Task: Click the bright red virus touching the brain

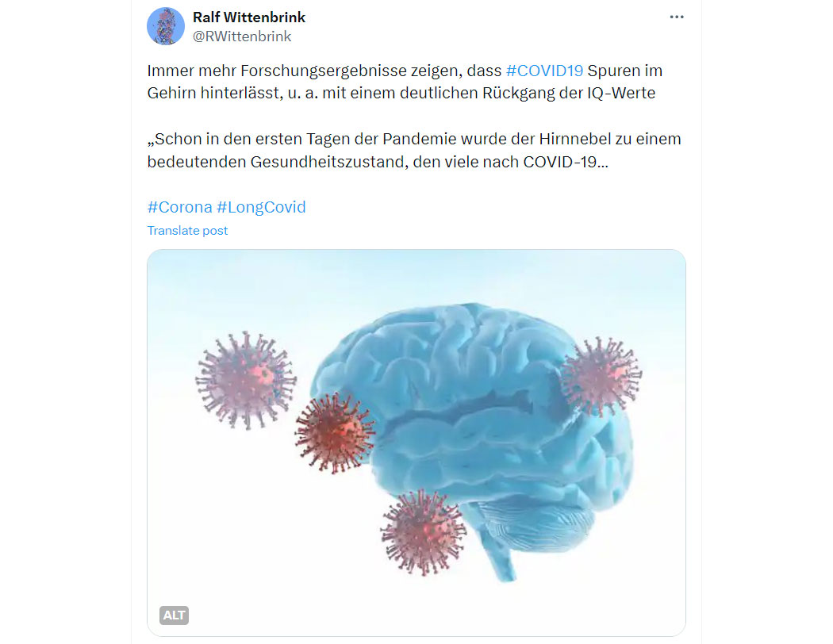Action: [x=335, y=433]
